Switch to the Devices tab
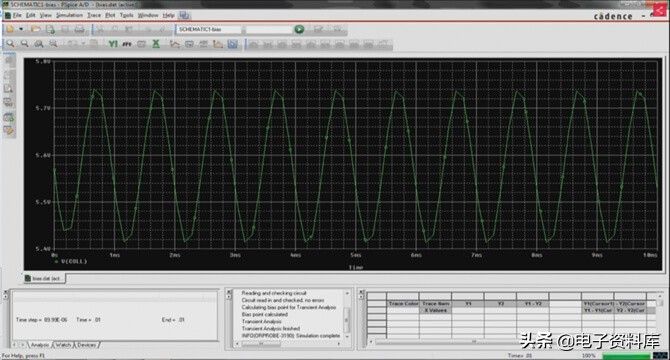The width and height of the screenshot is (670, 360). coord(87,345)
